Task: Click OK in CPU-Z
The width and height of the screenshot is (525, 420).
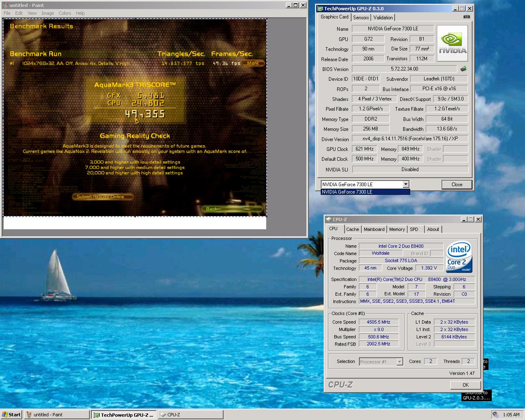Action: (466, 385)
